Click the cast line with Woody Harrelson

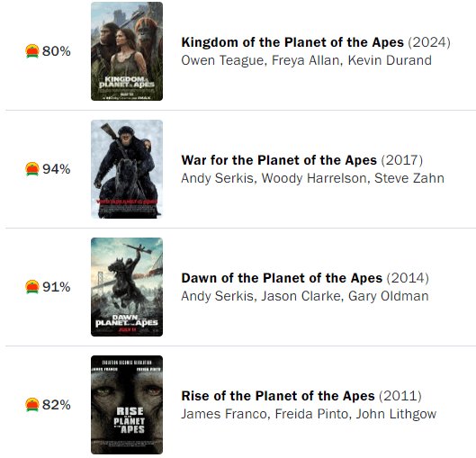[312, 178]
